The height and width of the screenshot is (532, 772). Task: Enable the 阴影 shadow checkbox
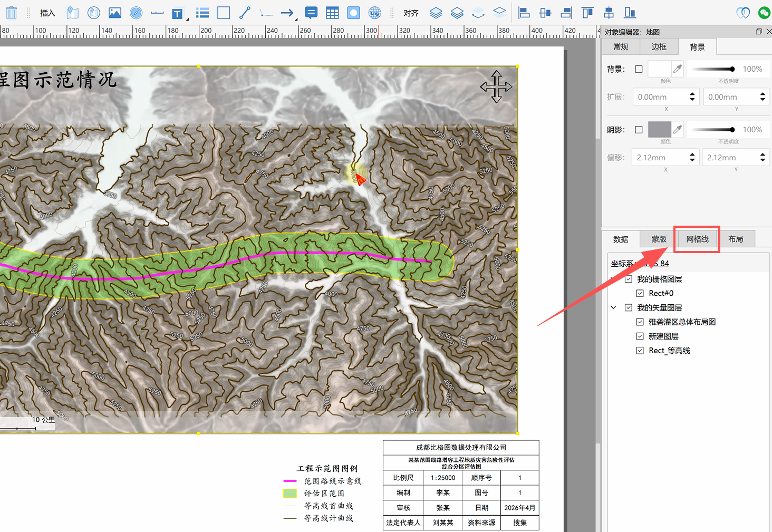(639, 130)
